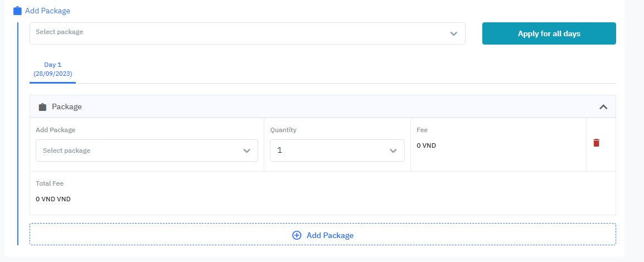Click the Add Package heading link at the top

[x=47, y=11]
